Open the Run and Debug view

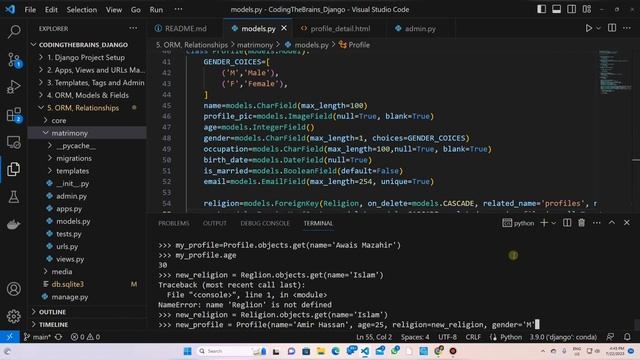(14, 87)
